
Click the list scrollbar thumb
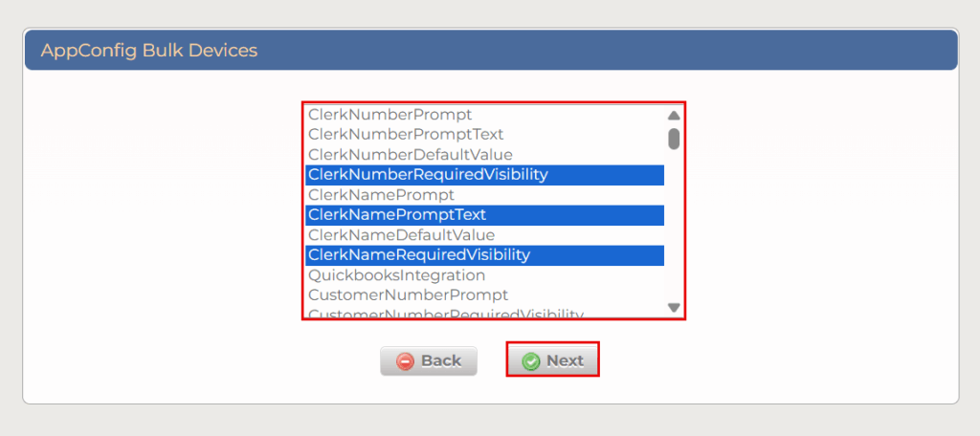click(x=674, y=139)
